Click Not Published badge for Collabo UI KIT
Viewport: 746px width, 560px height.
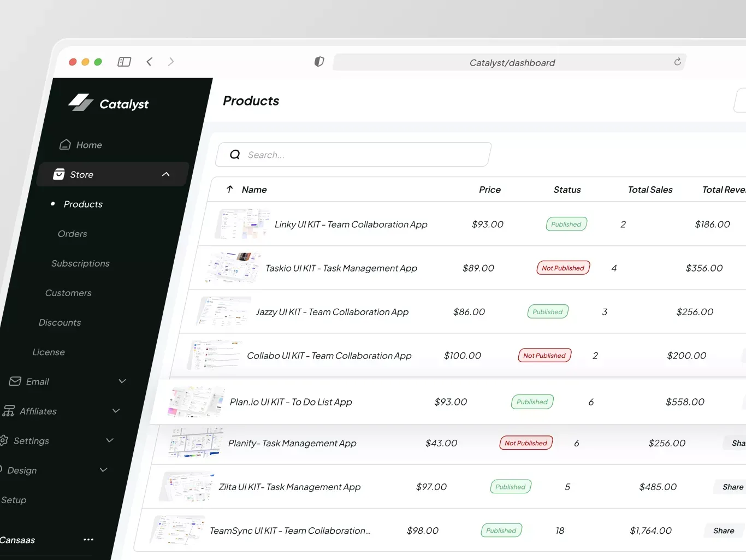[x=544, y=355]
